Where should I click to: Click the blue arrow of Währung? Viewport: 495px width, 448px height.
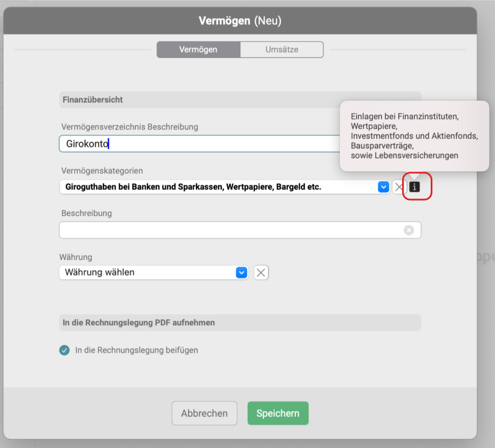tap(241, 273)
